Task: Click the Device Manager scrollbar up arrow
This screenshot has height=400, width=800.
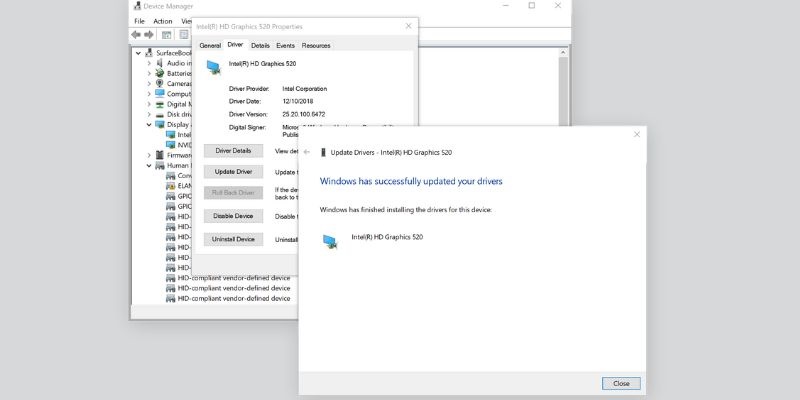Action: [563, 52]
